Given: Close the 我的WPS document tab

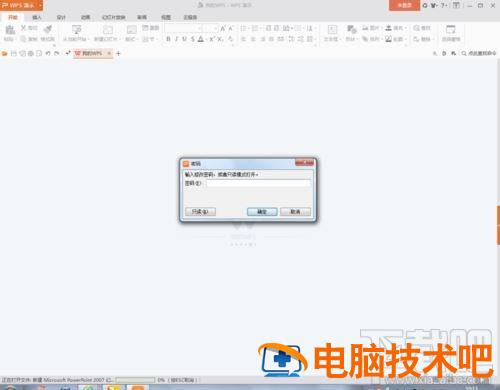Looking at the screenshot, I should [109, 53].
